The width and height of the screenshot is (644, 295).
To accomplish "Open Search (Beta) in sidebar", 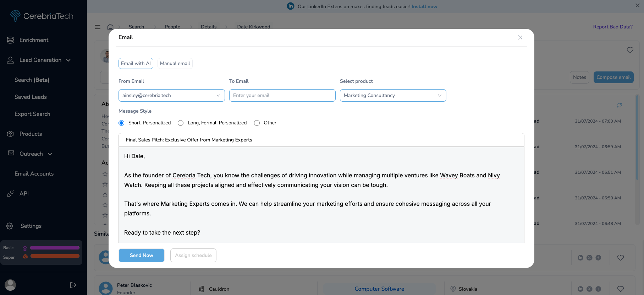I will (32, 80).
